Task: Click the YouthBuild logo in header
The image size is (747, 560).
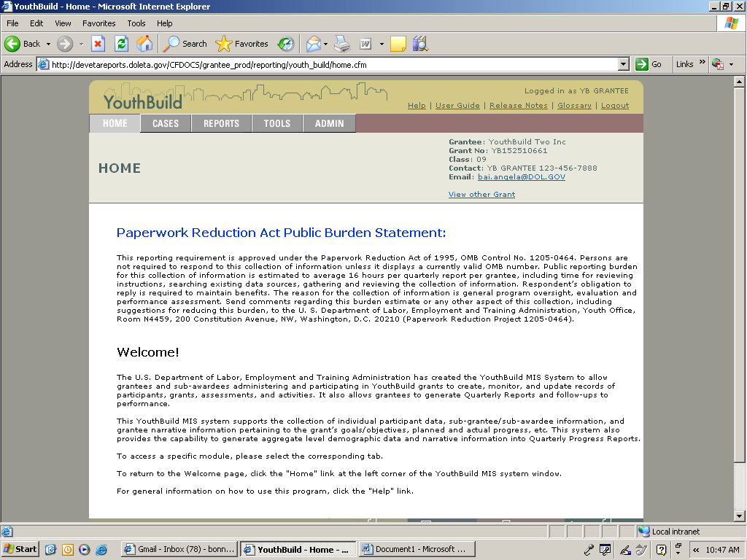Action: (143, 102)
